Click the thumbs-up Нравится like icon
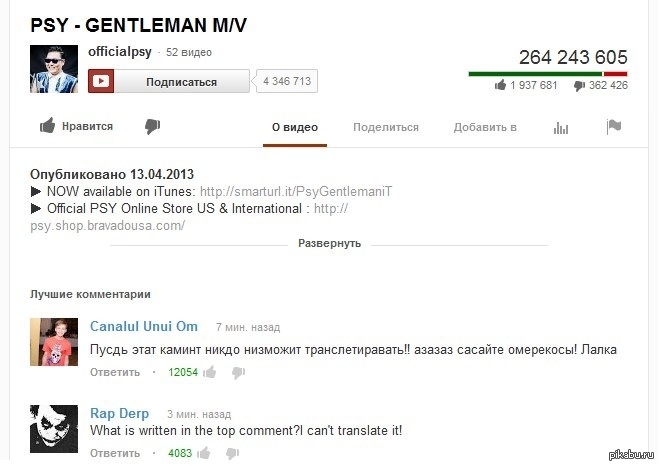The width and height of the screenshot is (659, 466). click(x=47, y=126)
